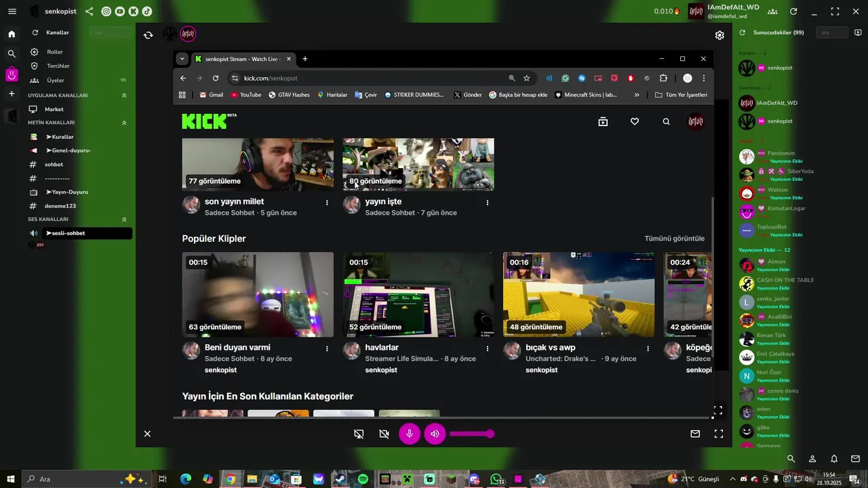Open Kick browse icon in header
Screen dimensions: 868x488
603,121
